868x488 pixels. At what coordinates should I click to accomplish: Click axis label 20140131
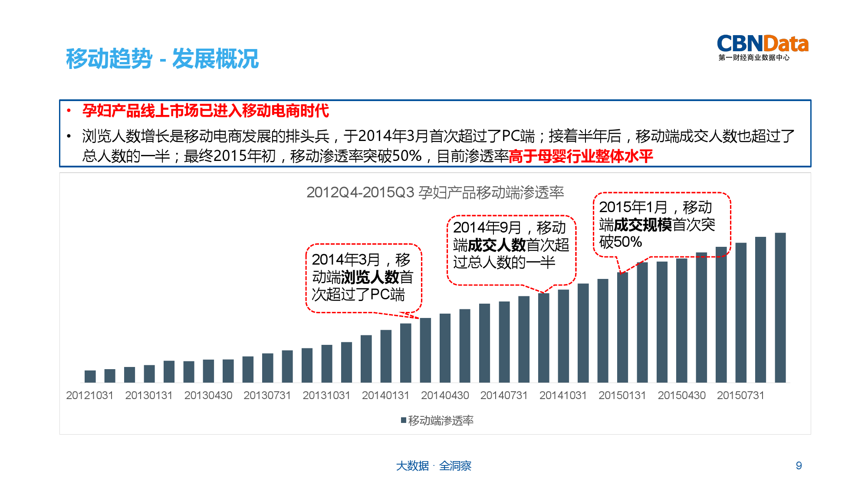[386, 395]
